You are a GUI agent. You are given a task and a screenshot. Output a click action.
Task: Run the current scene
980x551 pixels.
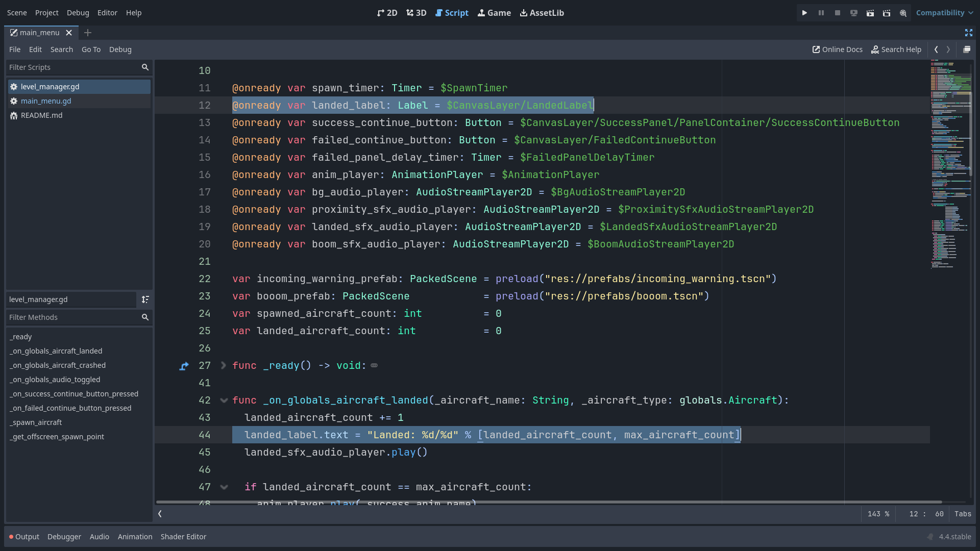pos(870,13)
